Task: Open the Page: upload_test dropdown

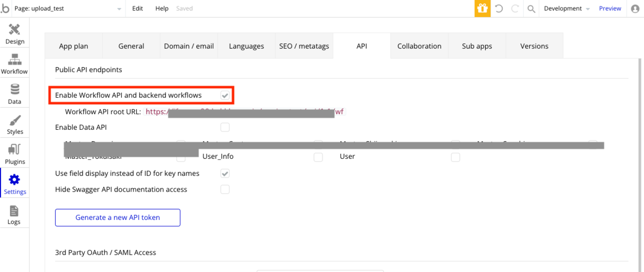Action: 68,9
